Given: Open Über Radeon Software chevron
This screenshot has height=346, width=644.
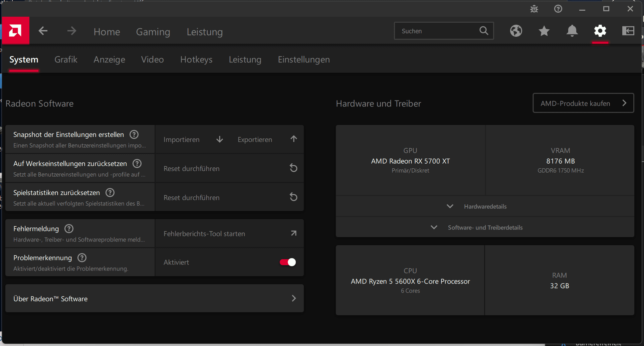Looking at the screenshot, I should pyautogui.click(x=294, y=298).
